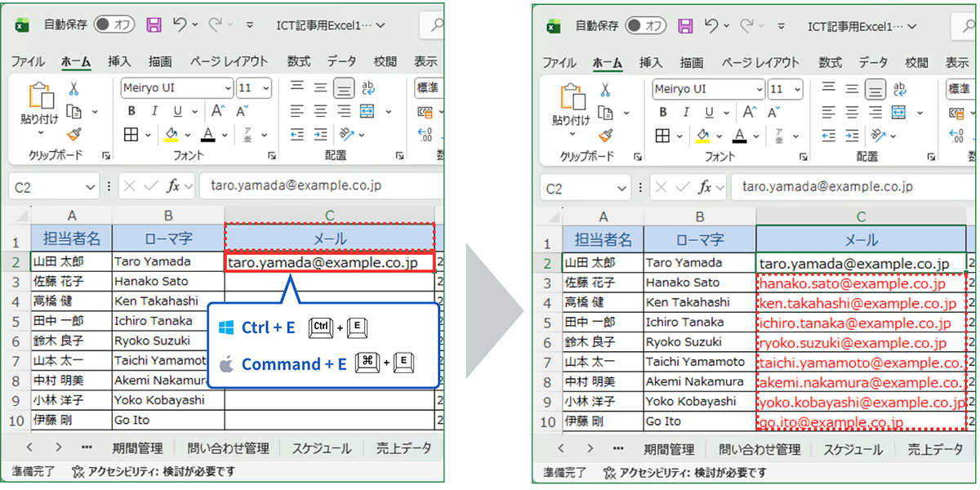Viewport: 980px width, 490px height.
Task: Click the Save icon in the left window
Action: click(154, 24)
